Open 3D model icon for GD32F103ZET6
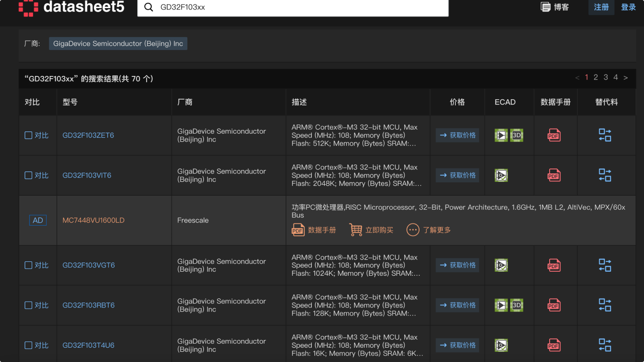 coord(517,135)
